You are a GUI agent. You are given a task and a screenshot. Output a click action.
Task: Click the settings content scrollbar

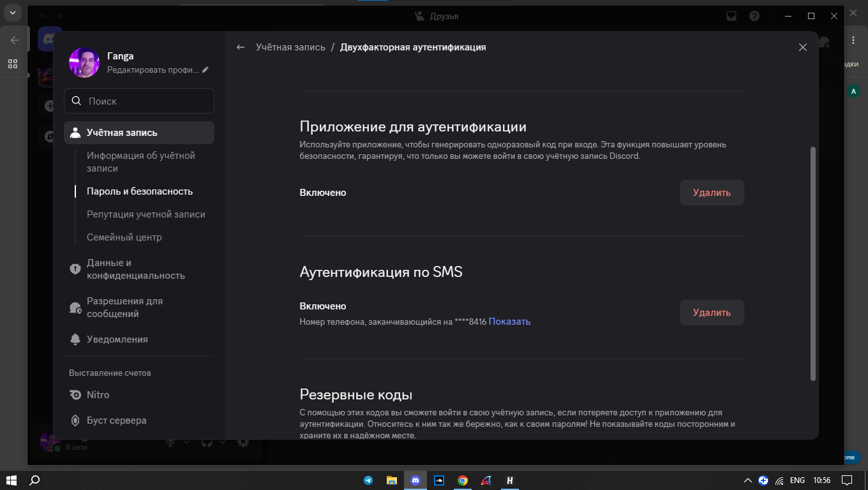(812, 264)
